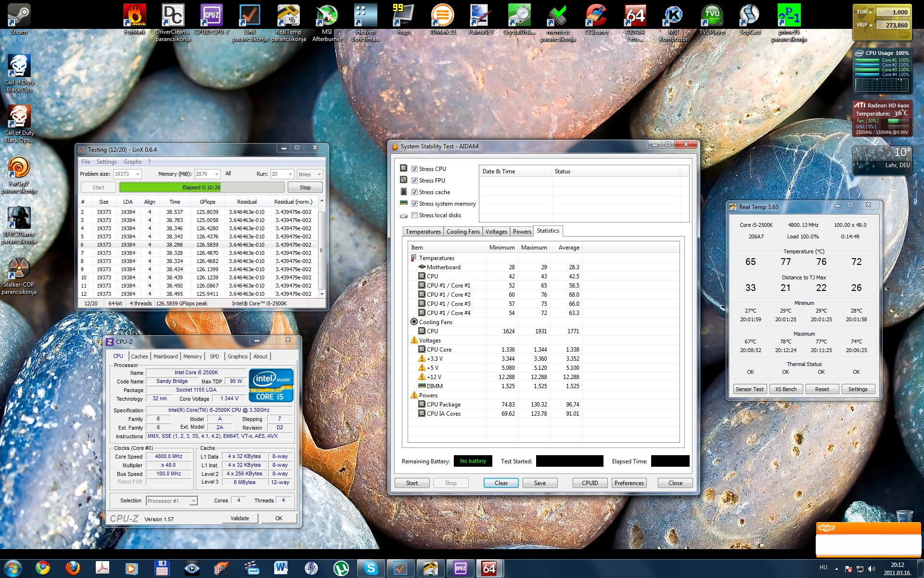Open Google Chrome from the taskbar
The width and height of the screenshot is (924, 578).
tap(43, 568)
